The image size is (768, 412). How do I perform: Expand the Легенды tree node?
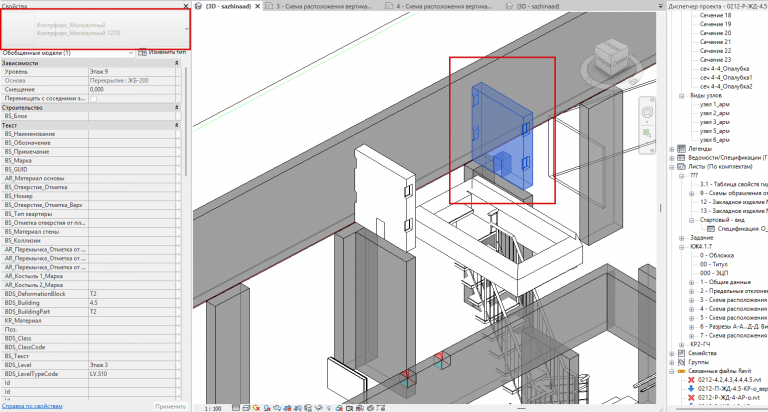tap(672, 149)
